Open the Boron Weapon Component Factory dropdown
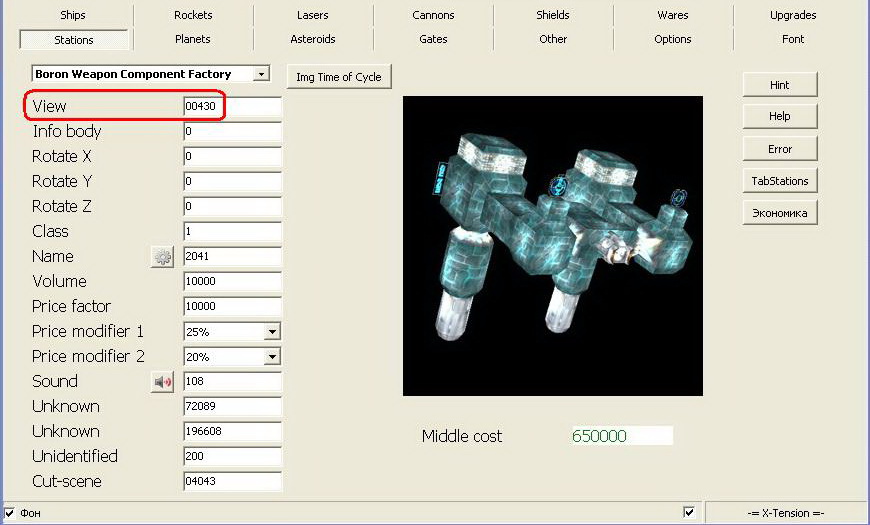This screenshot has width=870, height=525. click(261, 74)
